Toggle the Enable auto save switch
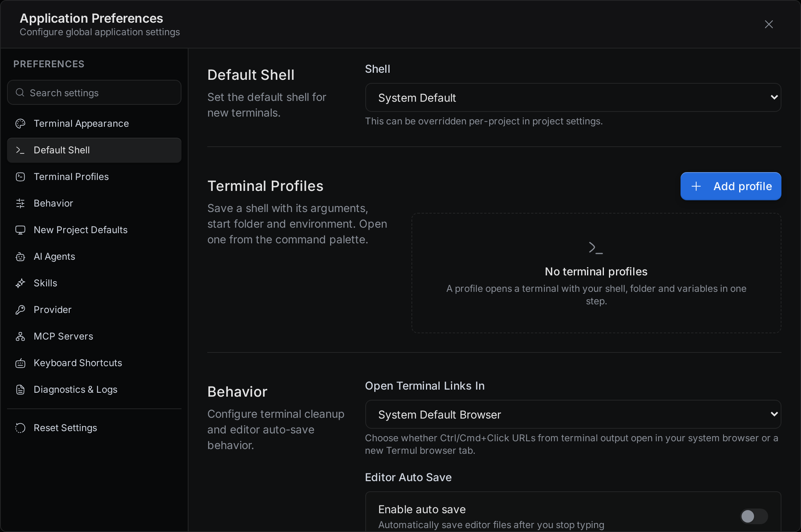The image size is (801, 532). [x=754, y=516]
